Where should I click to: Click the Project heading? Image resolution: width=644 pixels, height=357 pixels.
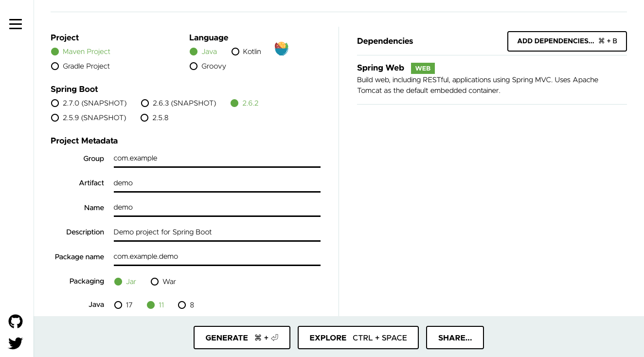65,38
